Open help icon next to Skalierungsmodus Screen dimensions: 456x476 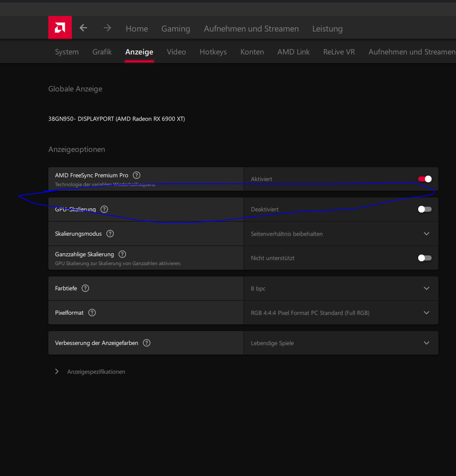[x=110, y=234]
